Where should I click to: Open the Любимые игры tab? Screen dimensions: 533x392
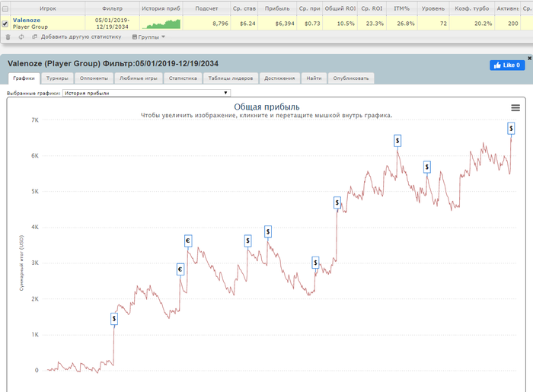[139, 78]
